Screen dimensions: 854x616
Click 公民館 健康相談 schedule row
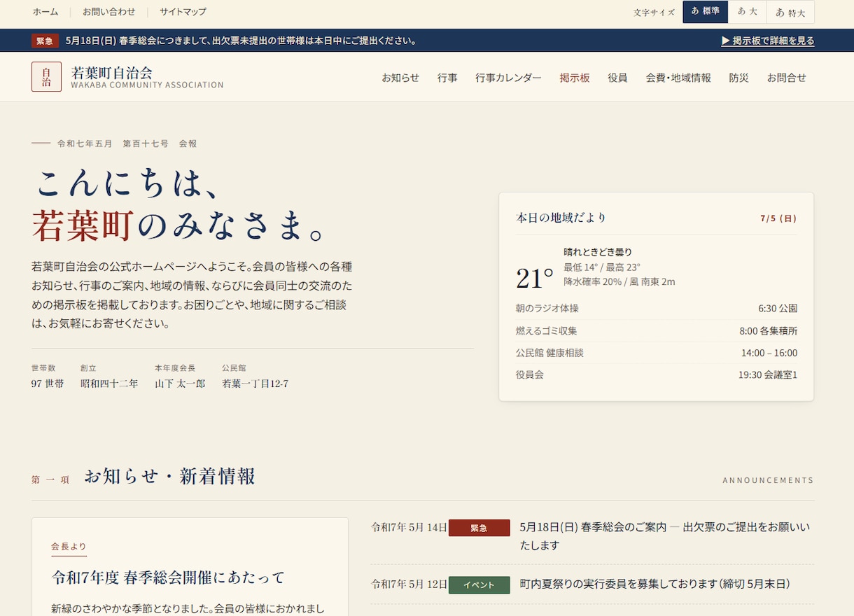pyautogui.click(x=657, y=353)
